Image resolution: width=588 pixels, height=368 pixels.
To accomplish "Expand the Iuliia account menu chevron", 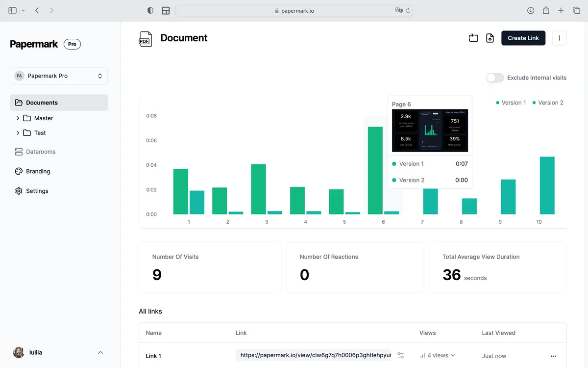I will [100, 352].
